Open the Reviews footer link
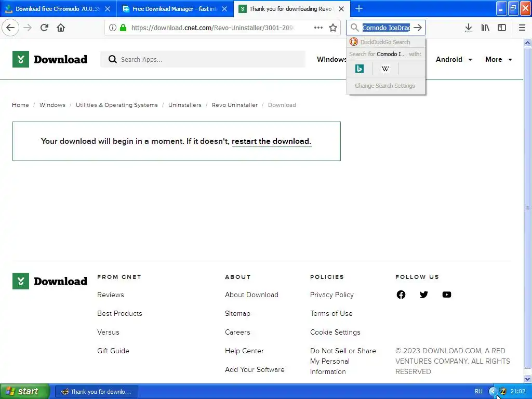 click(x=111, y=295)
